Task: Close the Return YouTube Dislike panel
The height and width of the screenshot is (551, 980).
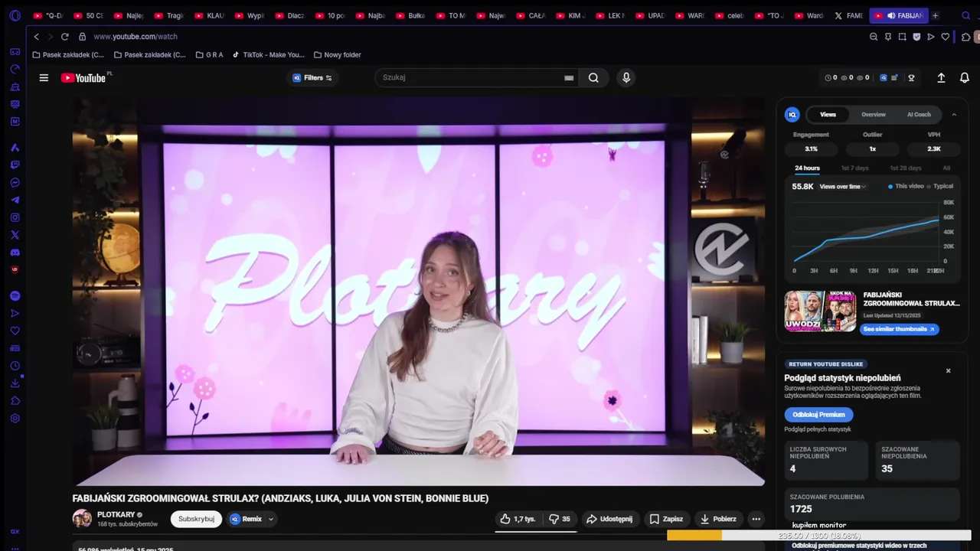Action: [948, 370]
